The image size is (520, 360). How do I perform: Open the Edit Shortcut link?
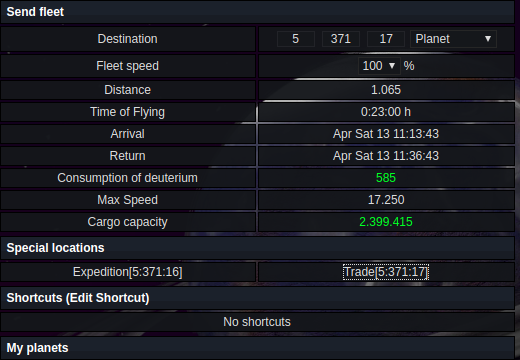click(x=108, y=298)
